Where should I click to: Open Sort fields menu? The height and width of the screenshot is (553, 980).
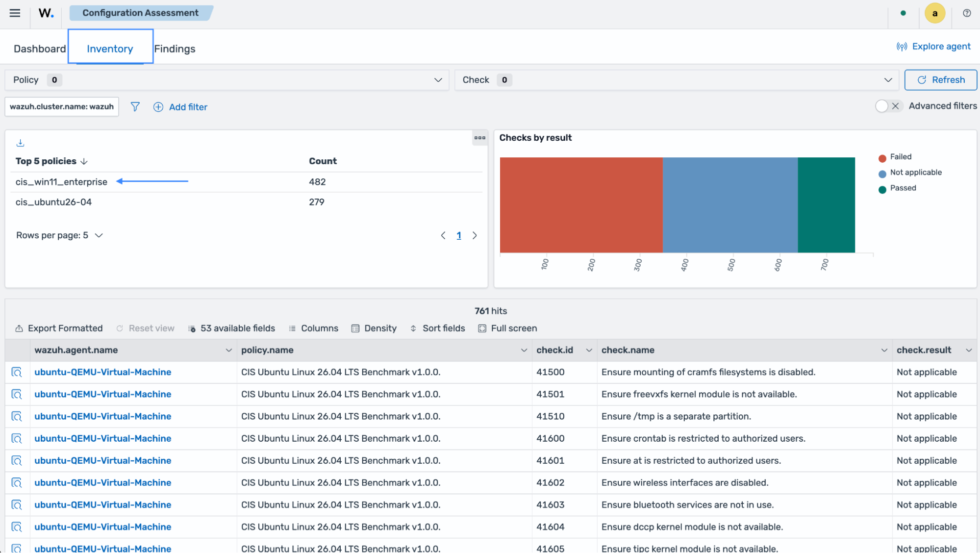[437, 328]
